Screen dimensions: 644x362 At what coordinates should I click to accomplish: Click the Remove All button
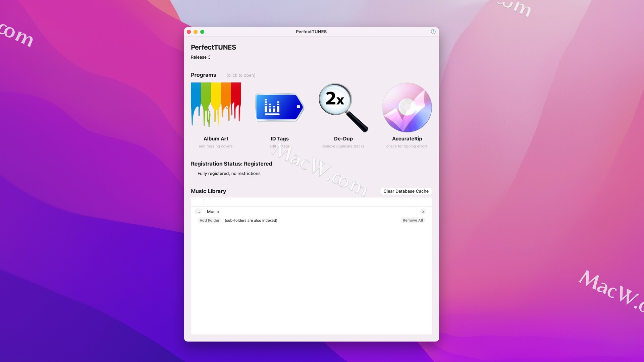(413, 221)
